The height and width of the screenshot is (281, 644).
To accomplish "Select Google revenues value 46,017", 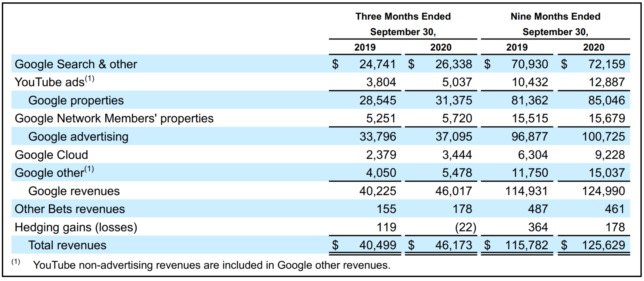I will click(454, 191).
